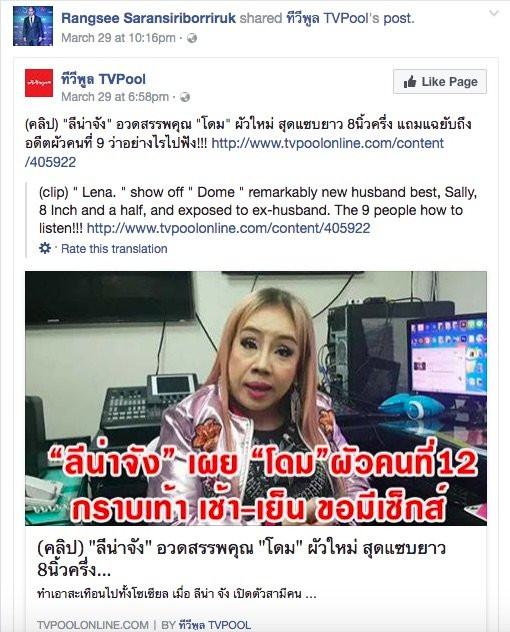Open the TVPOOLONLINE.COM source link

click(x=93, y=625)
